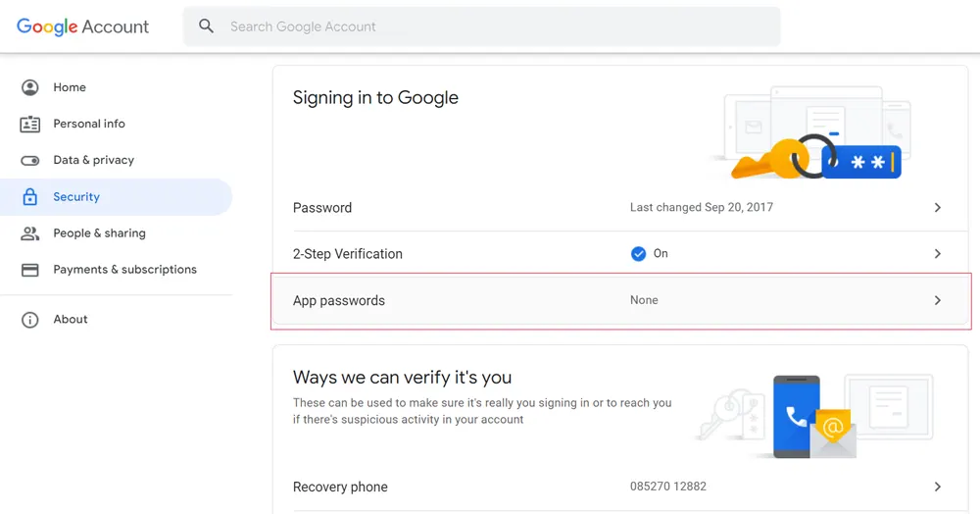Open the People & sharing menu item

tap(99, 233)
